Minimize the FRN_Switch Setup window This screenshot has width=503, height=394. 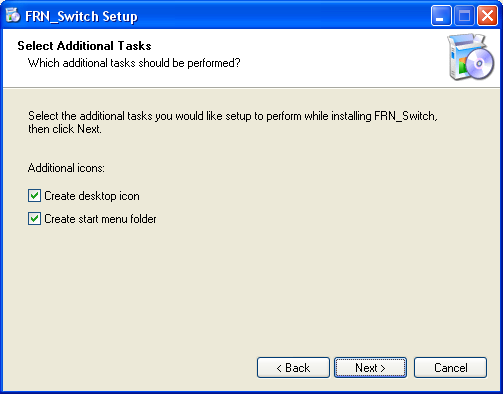click(441, 15)
